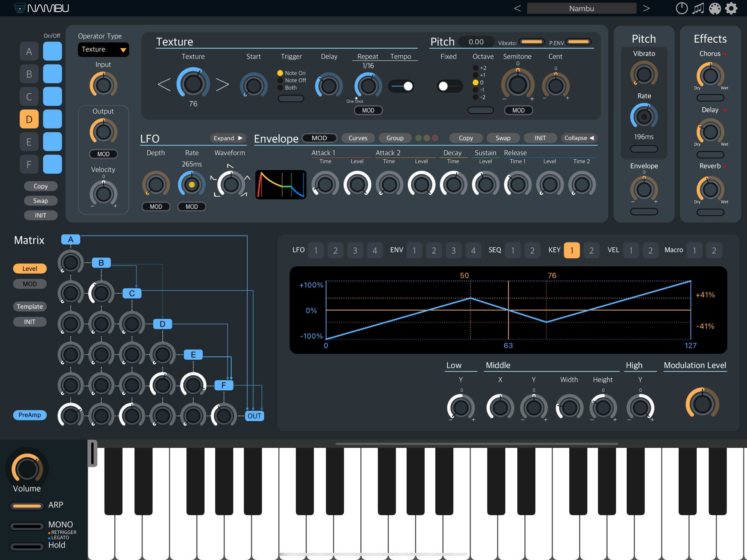Image resolution: width=747 pixels, height=560 pixels.
Task: Enable the ARP toggle
Action: [27, 506]
